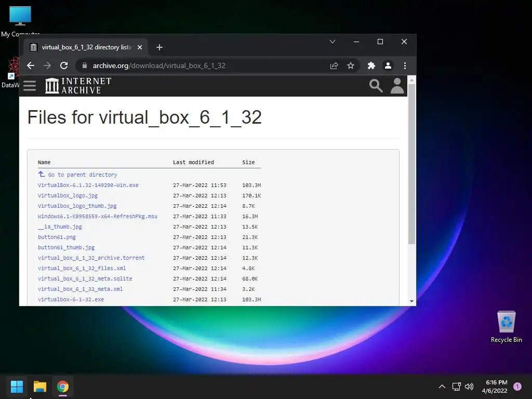
Task: Click the Internet Archive logo
Action: 78,86
